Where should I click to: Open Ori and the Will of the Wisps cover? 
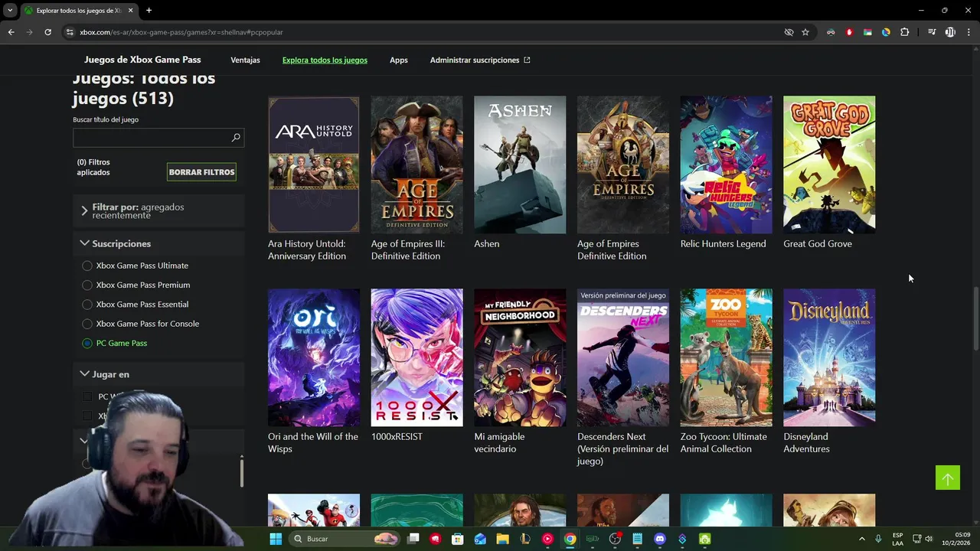click(313, 357)
